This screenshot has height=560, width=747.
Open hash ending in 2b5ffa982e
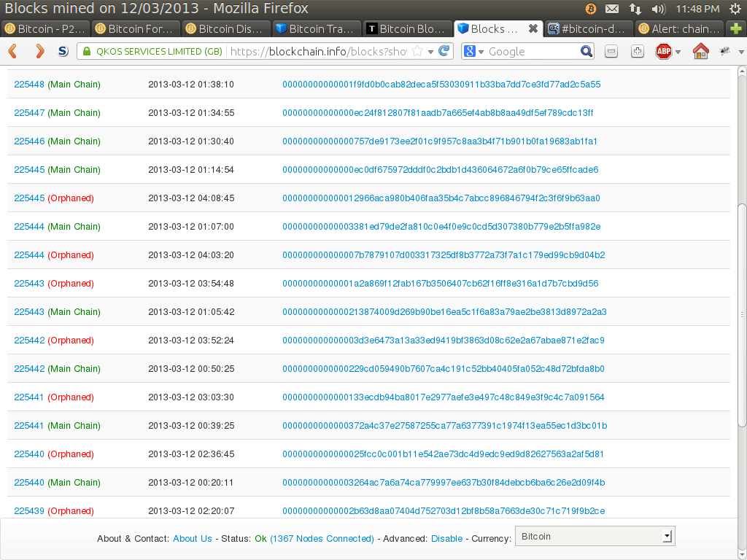coord(441,227)
